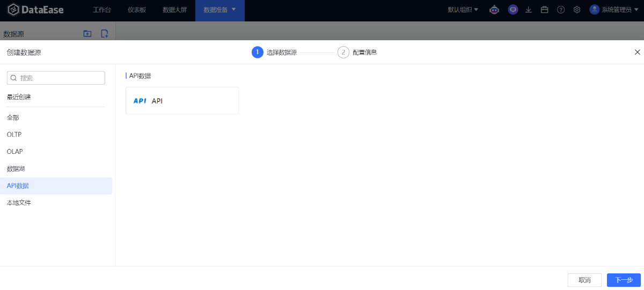Click the 取消 cancel button
The image size is (644, 290).
coord(584,280)
